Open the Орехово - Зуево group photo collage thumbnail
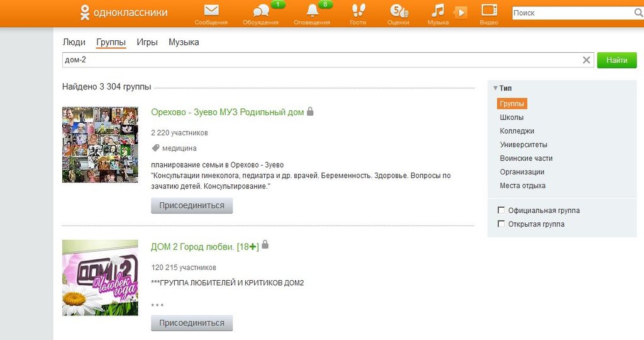This screenshot has height=340, width=644. [100, 145]
